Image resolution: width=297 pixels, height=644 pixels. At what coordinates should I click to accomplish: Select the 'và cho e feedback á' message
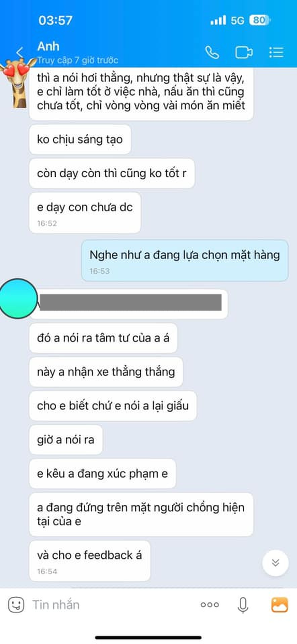click(x=90, y=561)
